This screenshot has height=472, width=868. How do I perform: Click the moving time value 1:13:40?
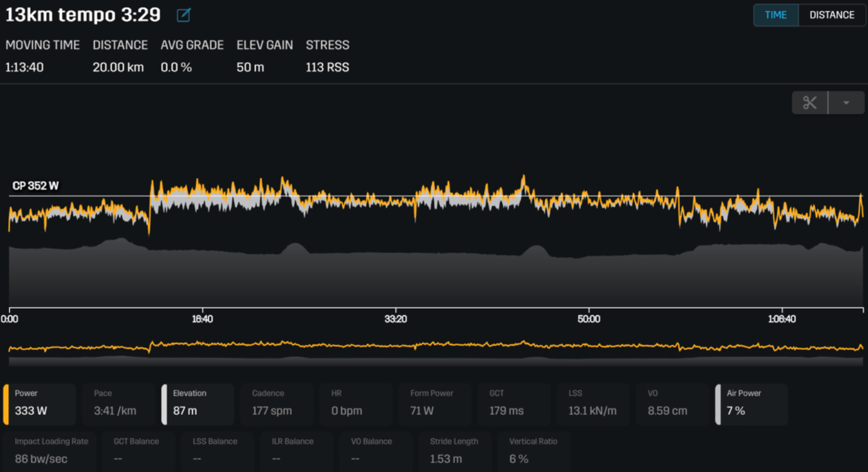[x=24, y=68]
